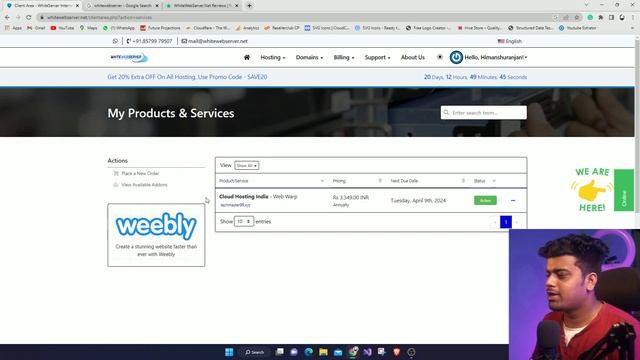
Task: Open the browser extensions puzzle icon
Action: pos(601,18)
